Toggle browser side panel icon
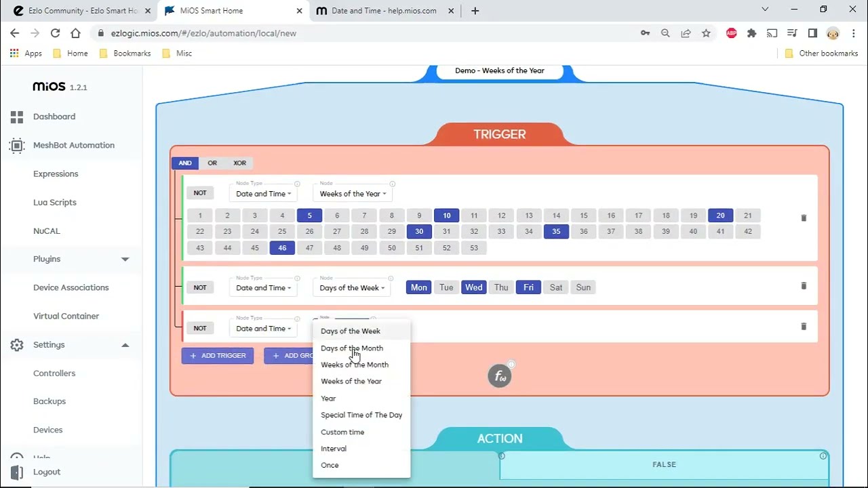 click(x=812, y=33)
